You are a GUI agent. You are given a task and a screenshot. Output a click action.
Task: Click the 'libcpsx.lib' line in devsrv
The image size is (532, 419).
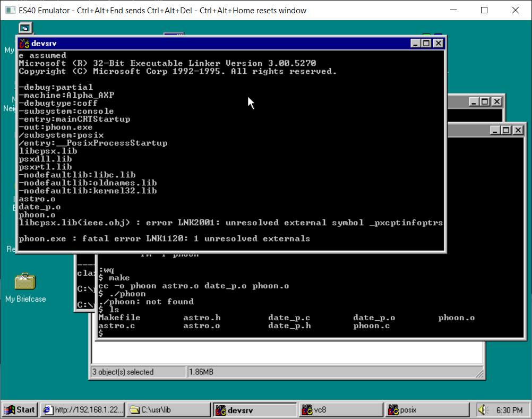click(48, 151)
